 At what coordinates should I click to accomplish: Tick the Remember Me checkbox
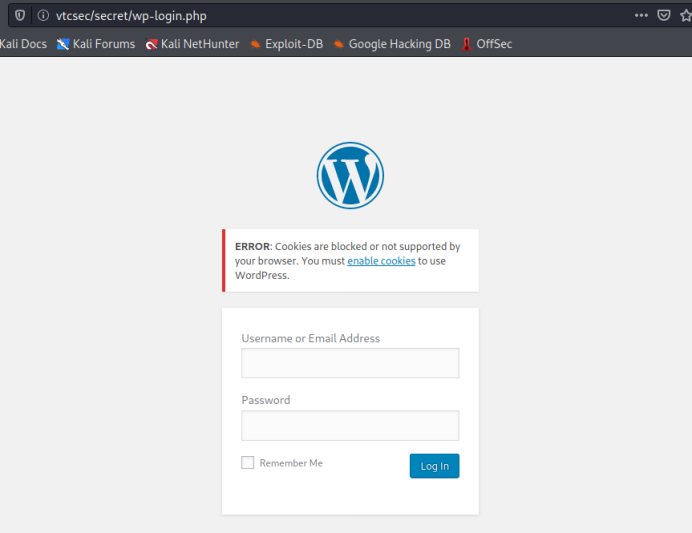(248, 462)
